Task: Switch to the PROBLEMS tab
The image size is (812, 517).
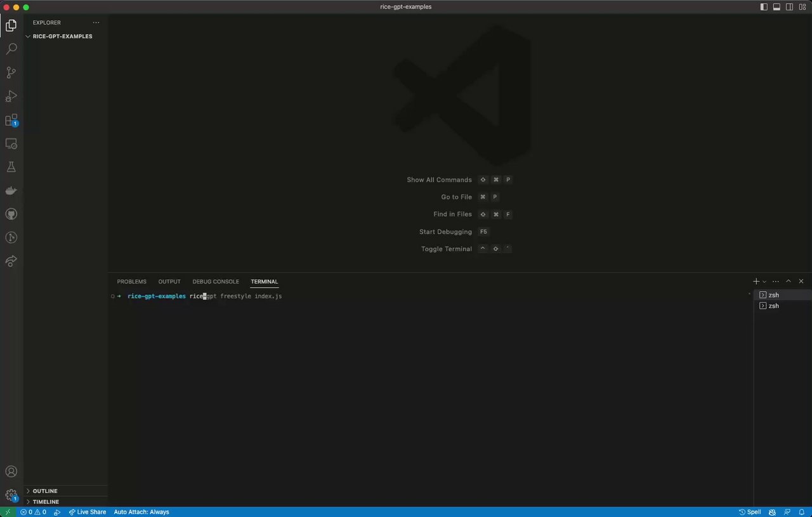Action: point(131,282)
